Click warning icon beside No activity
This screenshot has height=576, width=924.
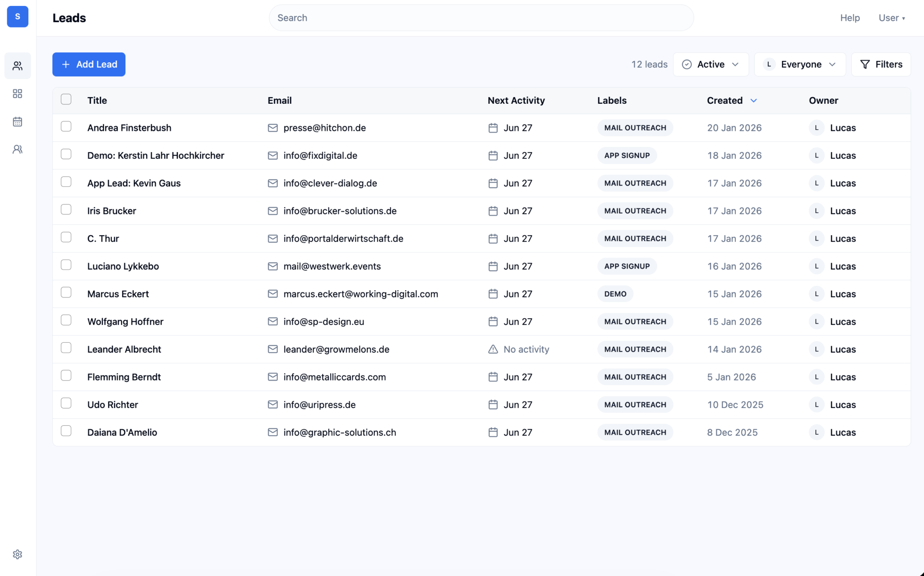click(x=493, y=349)
